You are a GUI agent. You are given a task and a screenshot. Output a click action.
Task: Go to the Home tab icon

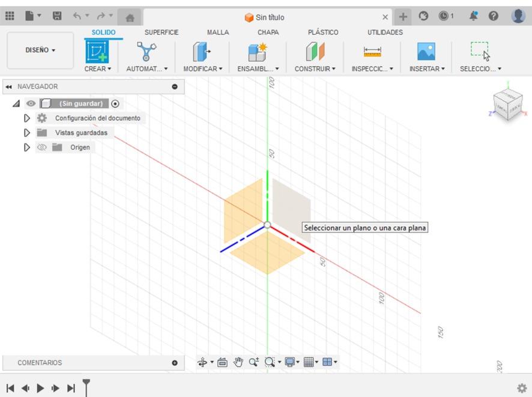pyautogui.click(x=130, y=17)
